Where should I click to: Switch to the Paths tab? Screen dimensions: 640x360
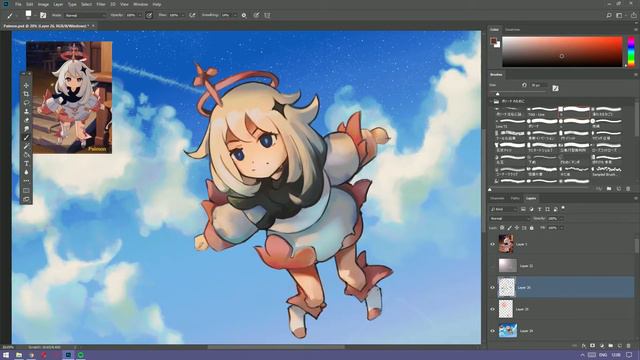pyautogui.click(x=515, y=198)
